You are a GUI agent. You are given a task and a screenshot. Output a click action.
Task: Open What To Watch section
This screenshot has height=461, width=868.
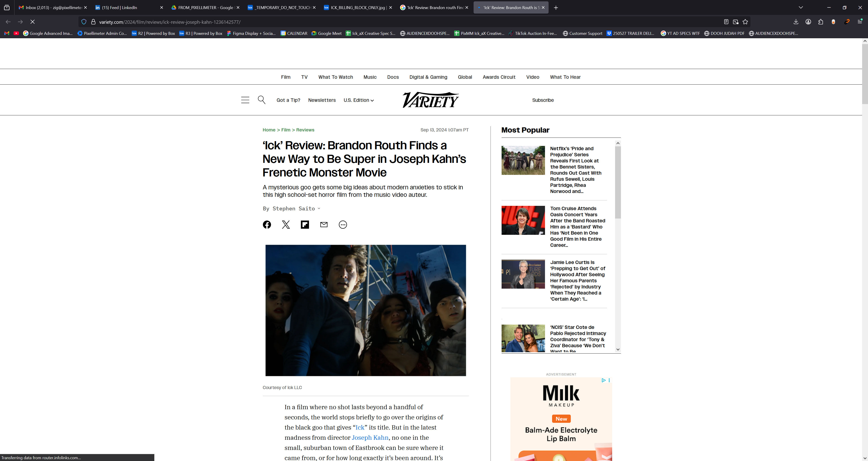[336, 77]
